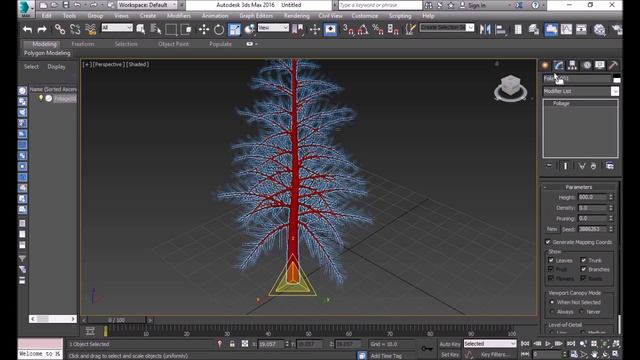Open the reference coordinate View dropdown

(273, 28)
